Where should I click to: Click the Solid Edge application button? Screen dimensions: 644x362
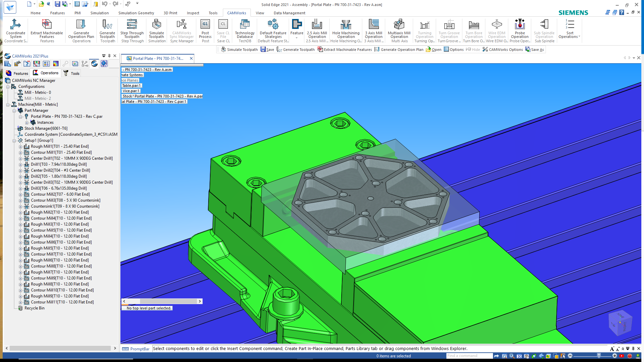click(10, 7)
